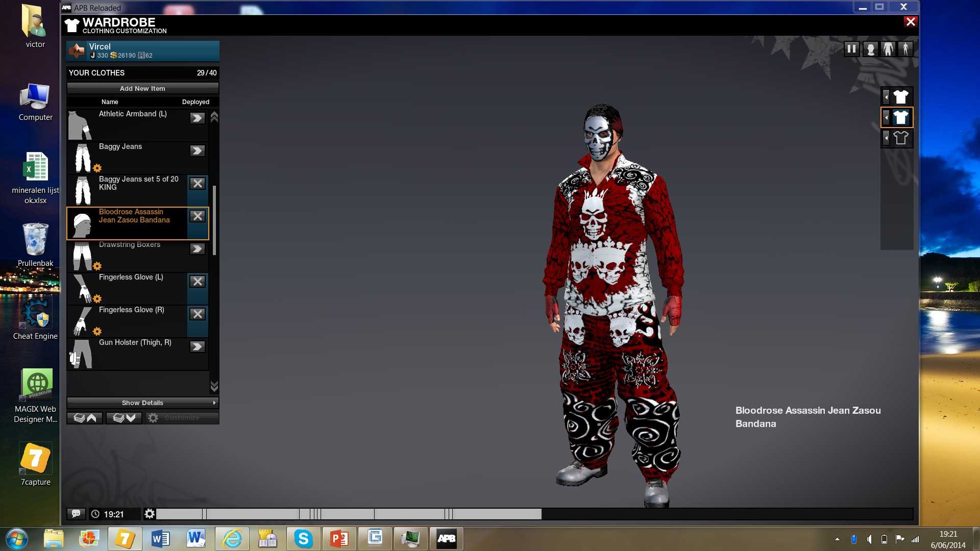The height and width of the screenshot is (551, 980).
Task: Open Internet Explorer from the taskbar
Action: point(232,539)
